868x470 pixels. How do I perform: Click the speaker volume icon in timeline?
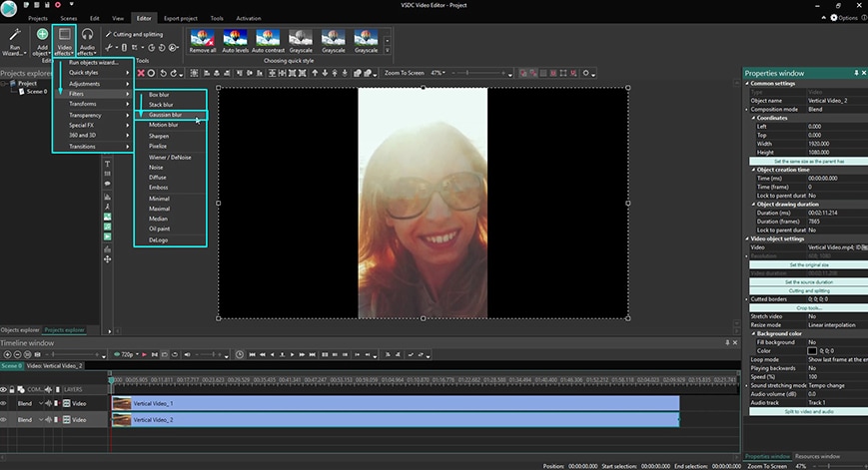[x=187, y=354]
